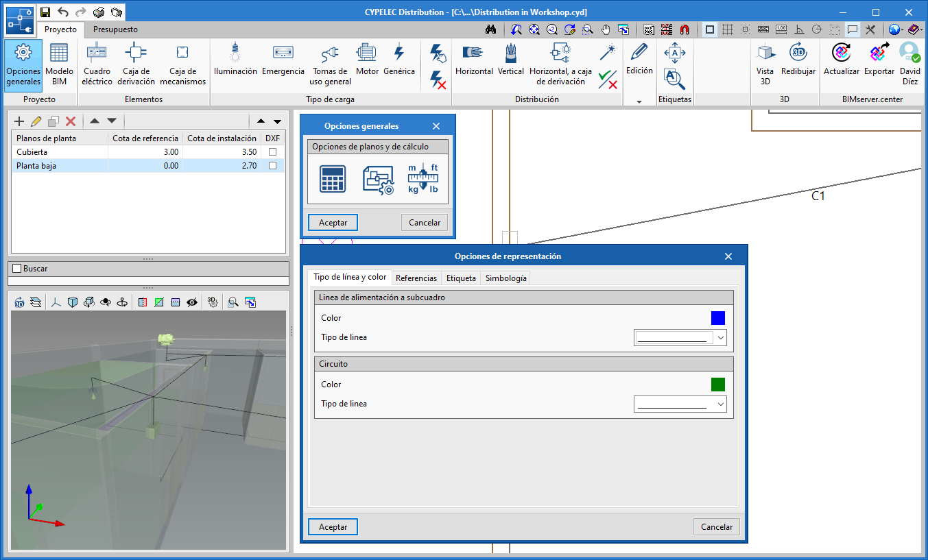928x560 pixels.
Task: Open Vista 3D
Action: click(x=765, y=64)
